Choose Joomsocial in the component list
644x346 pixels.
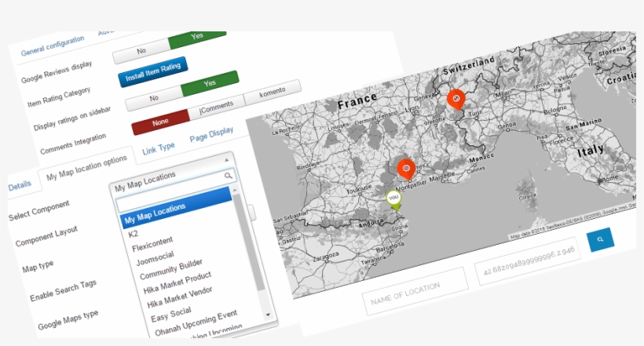tap(156, 259)
